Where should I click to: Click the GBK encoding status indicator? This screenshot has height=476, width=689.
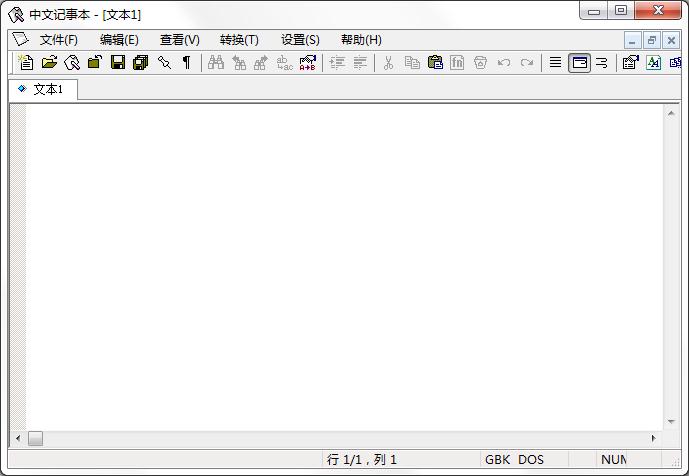point(498,460)
